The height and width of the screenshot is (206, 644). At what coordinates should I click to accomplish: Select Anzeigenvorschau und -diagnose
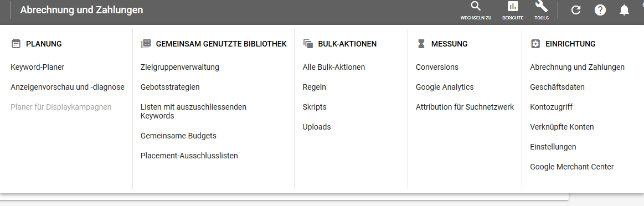pos(68,87)
